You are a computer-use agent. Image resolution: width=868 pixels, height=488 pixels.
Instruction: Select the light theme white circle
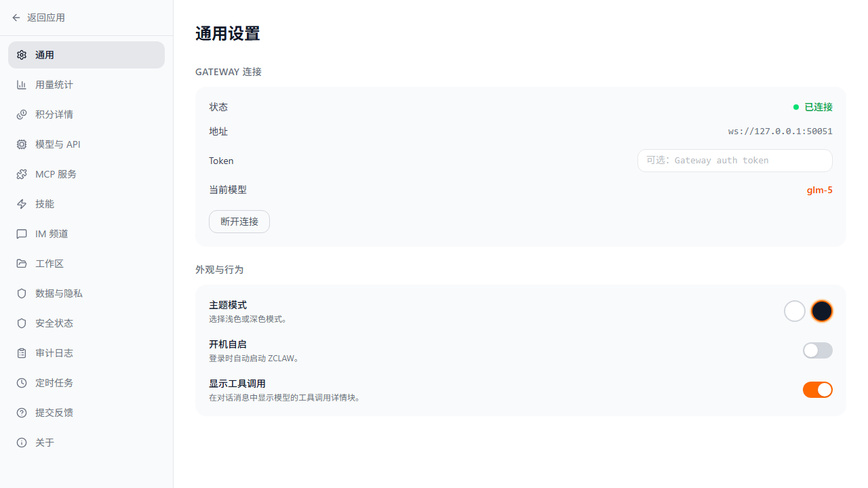(794, 311)
